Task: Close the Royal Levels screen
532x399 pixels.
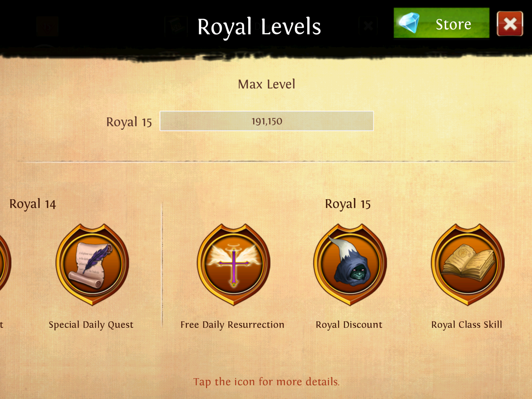Action: click(510, 23)
